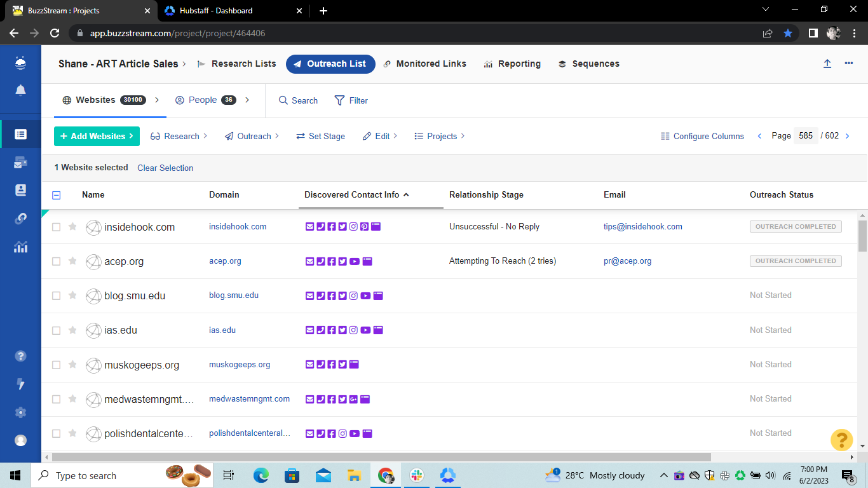This screenshot has width=868, height=488.
Task: Toggle the select-all checkbox in table header
Action: 56,195
